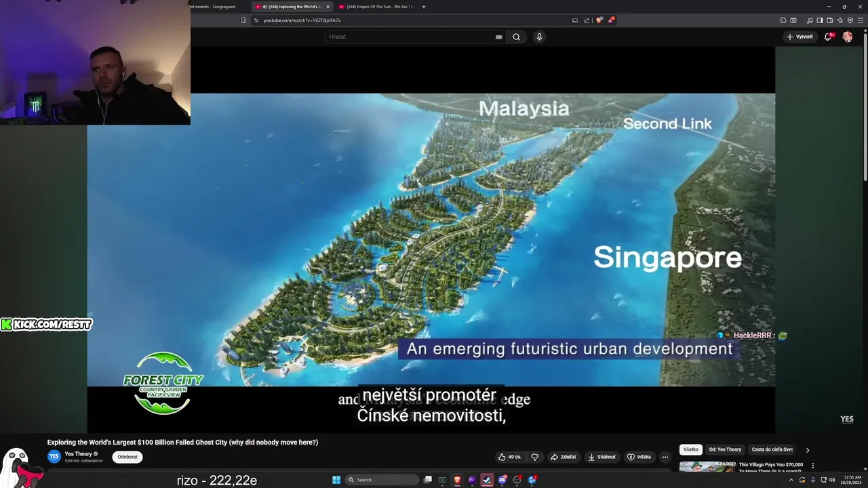Open options for This Village Pays video
868x488 pixels.
812,466
